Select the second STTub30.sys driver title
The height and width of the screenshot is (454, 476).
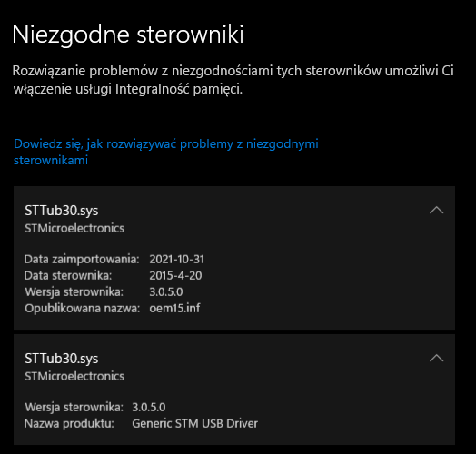coord(62,359)
